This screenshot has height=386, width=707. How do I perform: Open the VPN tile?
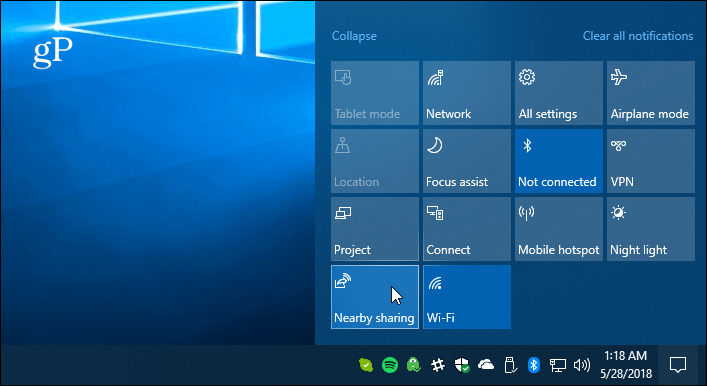(651, 161)
